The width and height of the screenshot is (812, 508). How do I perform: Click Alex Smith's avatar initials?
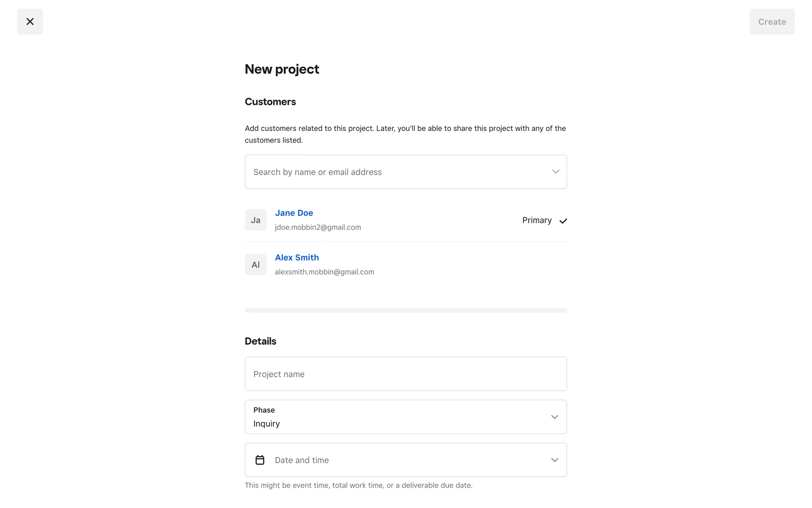(255, 265)
